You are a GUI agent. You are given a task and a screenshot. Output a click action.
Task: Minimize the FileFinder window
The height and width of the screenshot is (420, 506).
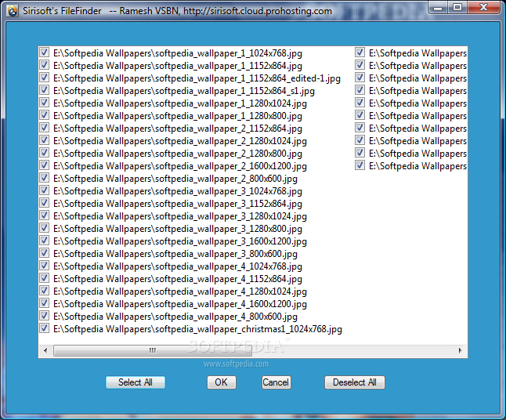point(438,7)
